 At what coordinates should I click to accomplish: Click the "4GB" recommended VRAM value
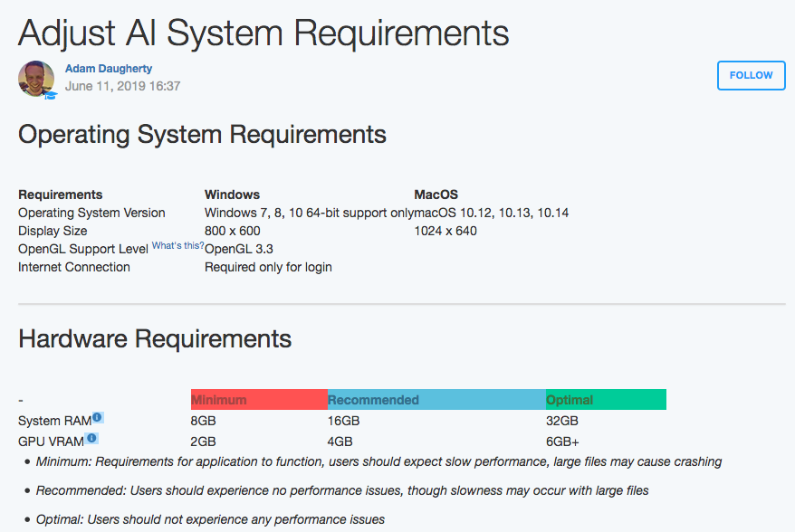click(340, 442)
